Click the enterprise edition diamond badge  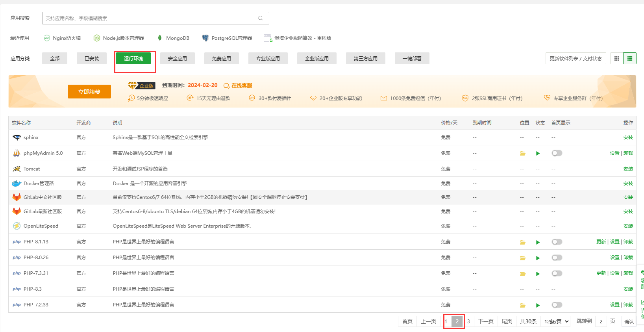coord(141,85)
